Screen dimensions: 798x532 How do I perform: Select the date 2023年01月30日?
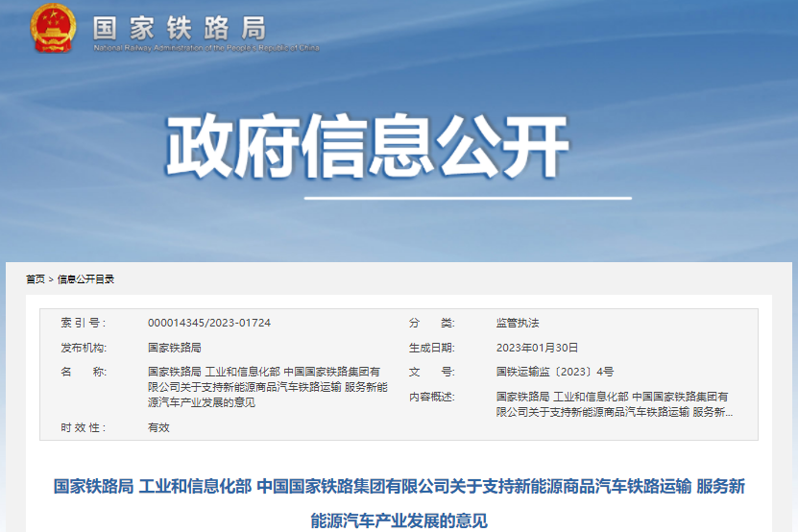[537, 348]
